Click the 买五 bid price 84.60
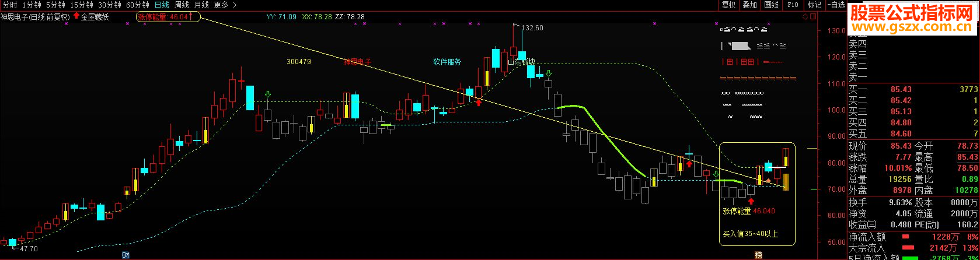Viewport: 980px width, 260px height. pyautogui.click(x=901, y=133)
